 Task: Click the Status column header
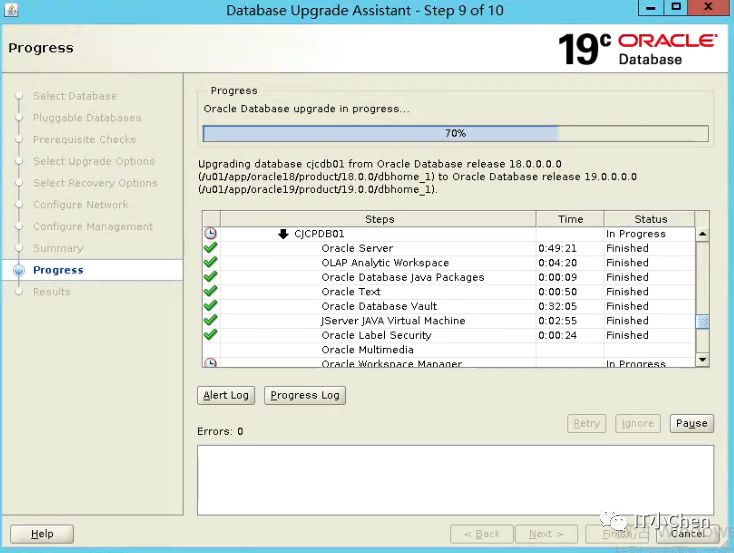[650, 219]
